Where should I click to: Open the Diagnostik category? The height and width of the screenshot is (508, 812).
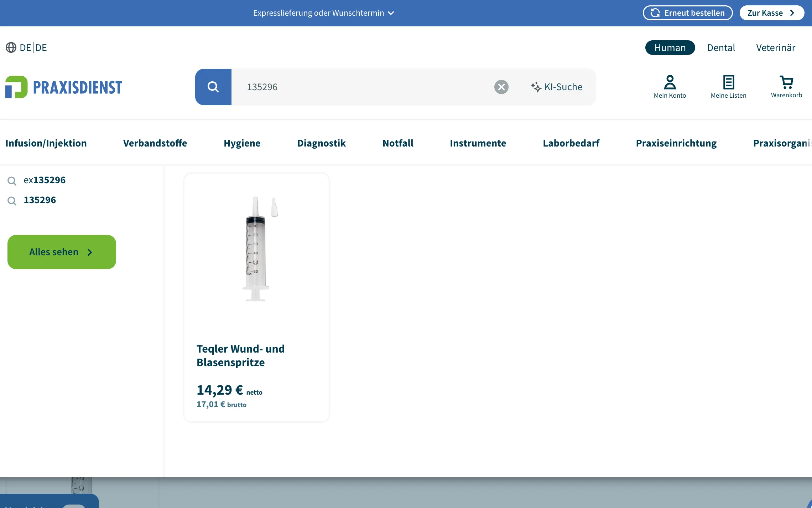coord(321,143)
